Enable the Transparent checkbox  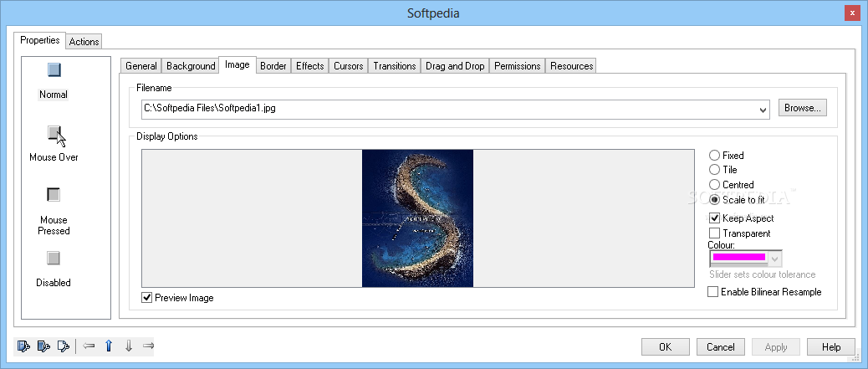click(714, 233)
